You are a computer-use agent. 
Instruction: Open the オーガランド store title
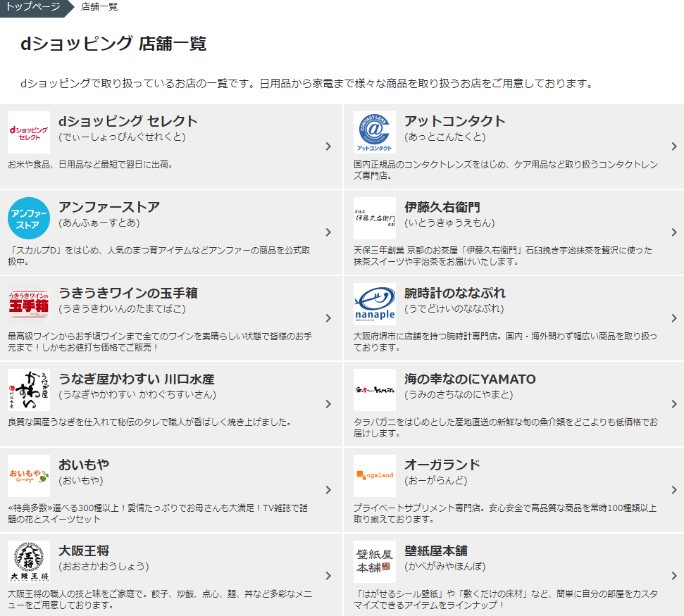442,465
